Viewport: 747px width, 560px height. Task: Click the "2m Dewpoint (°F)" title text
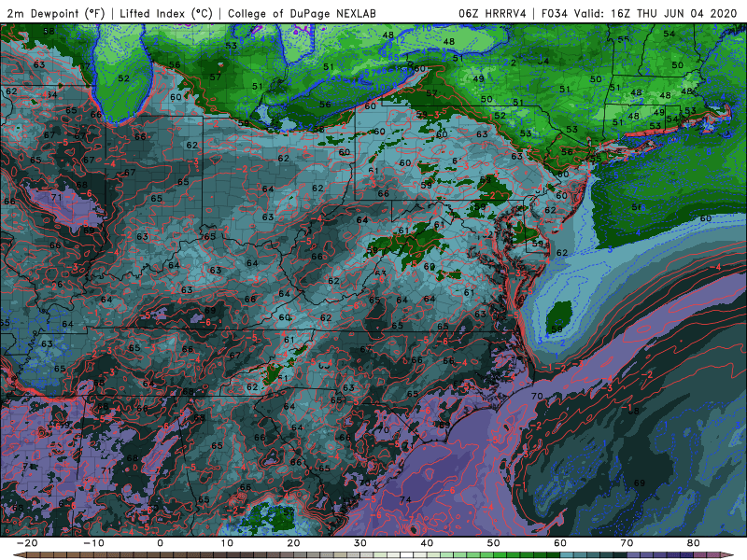(56, 13)
